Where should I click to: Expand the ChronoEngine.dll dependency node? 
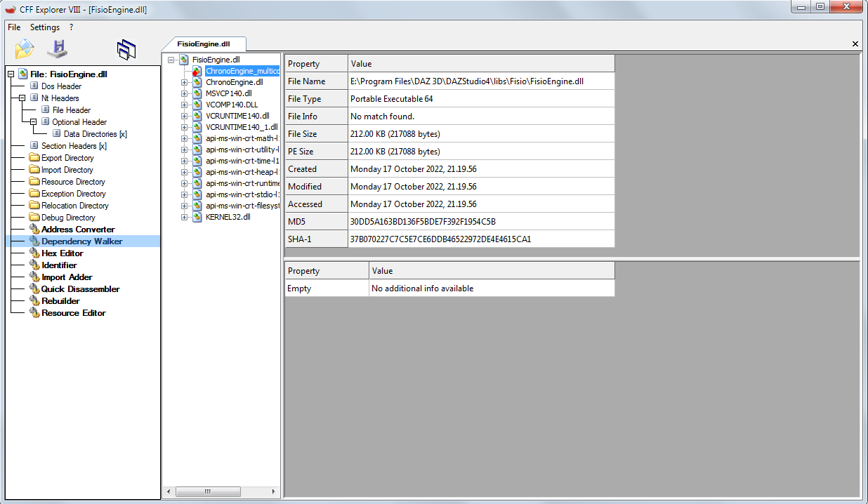[185, 82]
